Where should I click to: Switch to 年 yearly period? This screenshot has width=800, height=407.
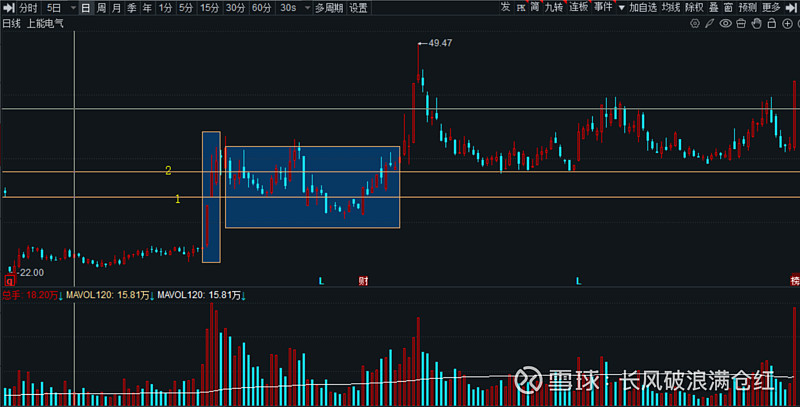[147, 8]
